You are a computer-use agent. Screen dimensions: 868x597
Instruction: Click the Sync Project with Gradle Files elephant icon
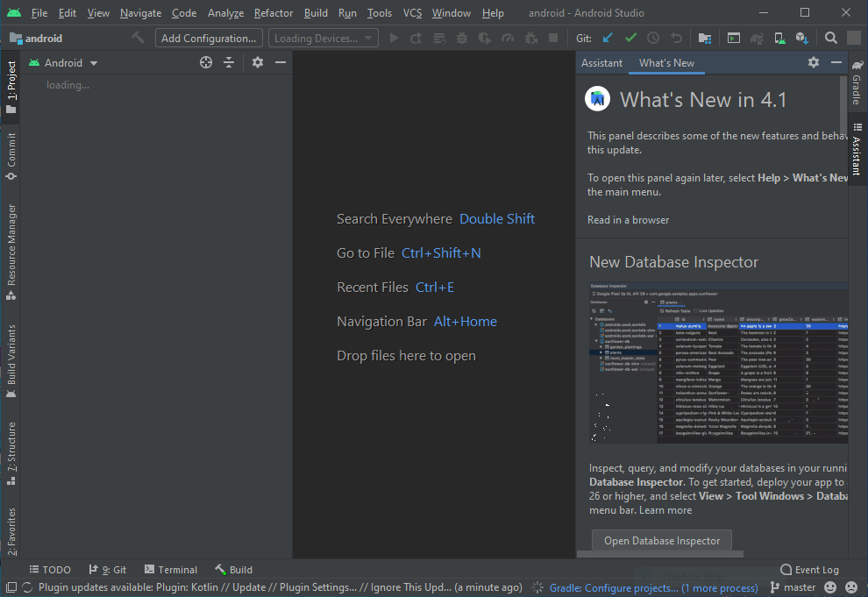pos(757,39)
